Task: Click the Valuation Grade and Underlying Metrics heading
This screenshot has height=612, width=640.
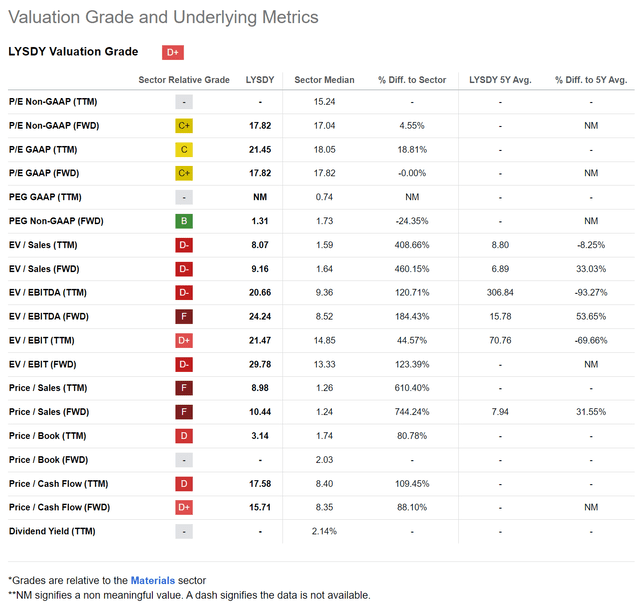Action: [x=163, y=17]
